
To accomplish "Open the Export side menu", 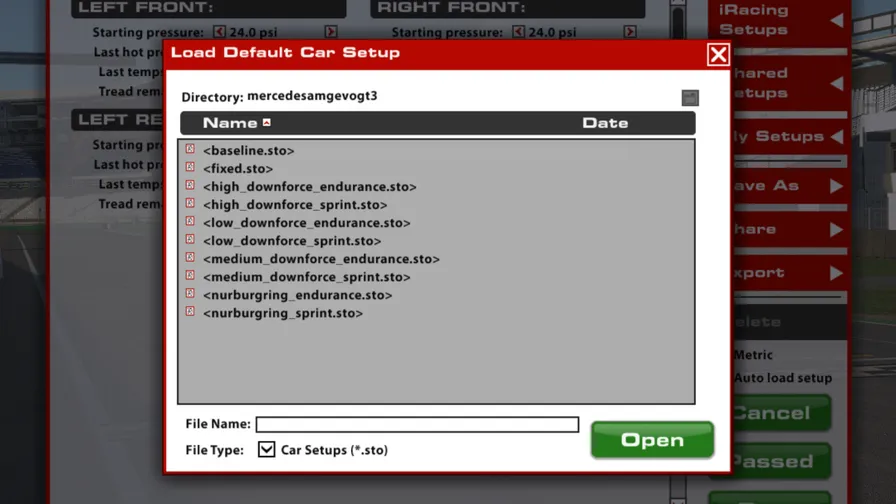I will pyautogui.click(x=789, y=273).
